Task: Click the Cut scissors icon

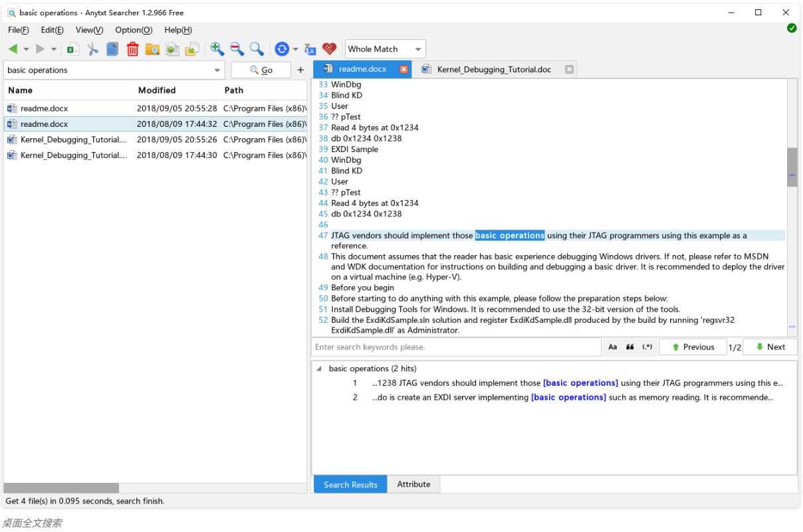Action: 93,48
